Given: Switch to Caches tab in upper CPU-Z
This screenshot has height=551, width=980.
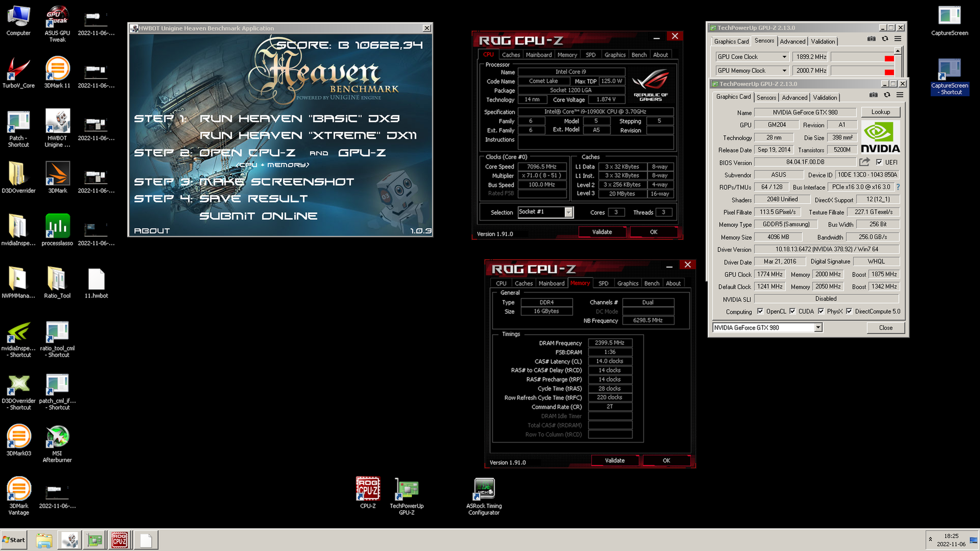Looking at the screenshot, I should [510, 55].
